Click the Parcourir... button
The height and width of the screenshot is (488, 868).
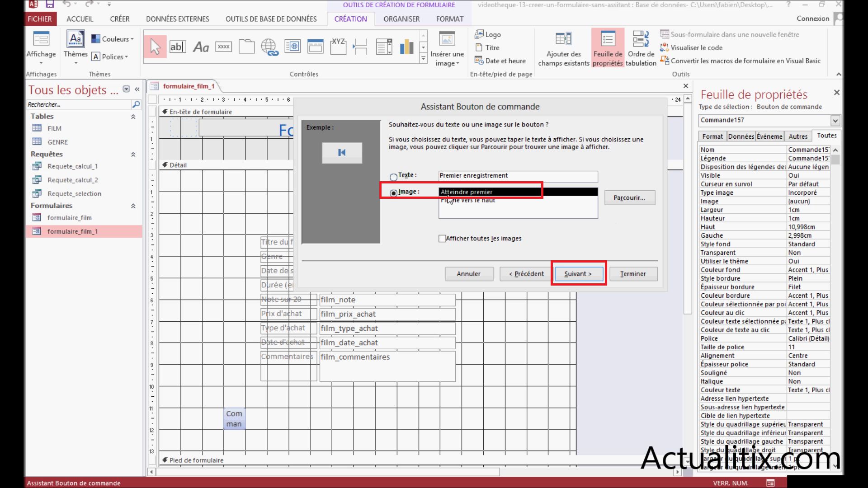point(629,197)
